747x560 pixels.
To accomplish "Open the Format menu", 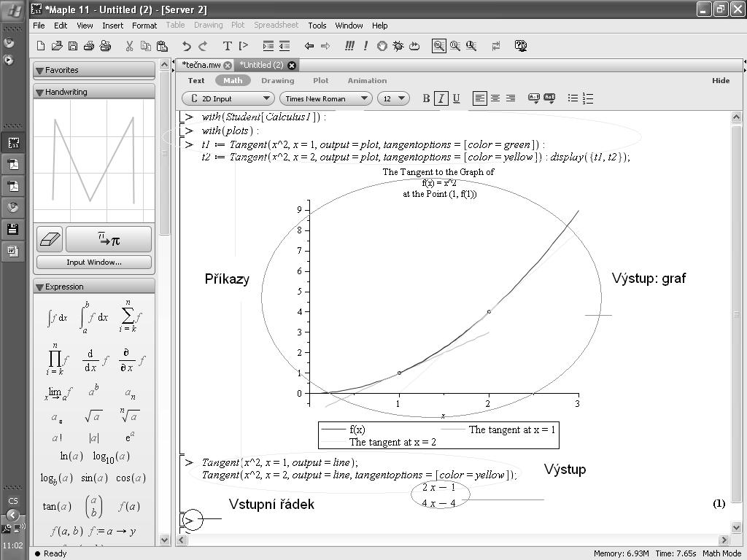I will pos(144,26).
